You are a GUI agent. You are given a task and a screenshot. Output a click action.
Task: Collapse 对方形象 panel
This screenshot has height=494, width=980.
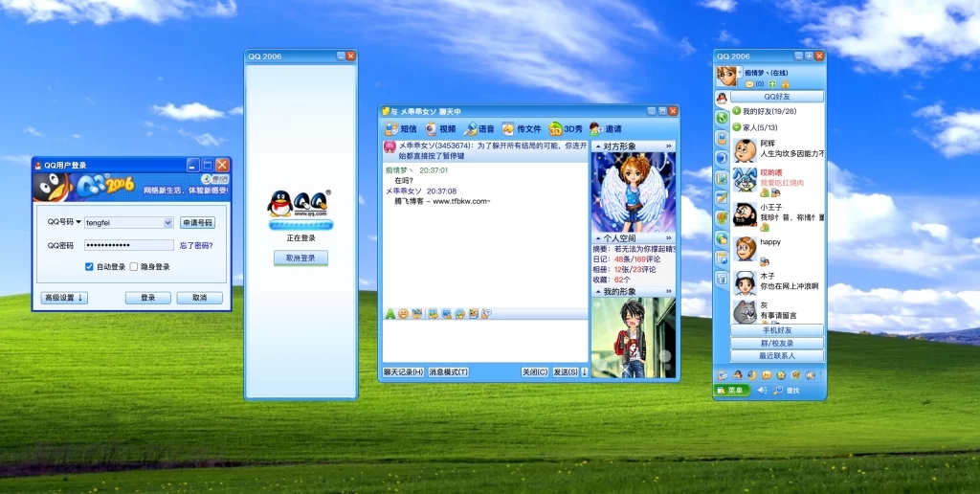coord(599,146)
